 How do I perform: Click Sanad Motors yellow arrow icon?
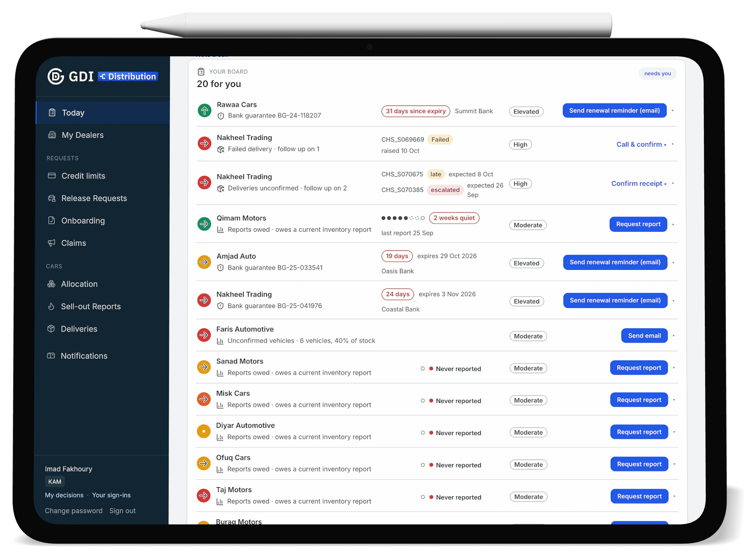(x=204, y=367)
